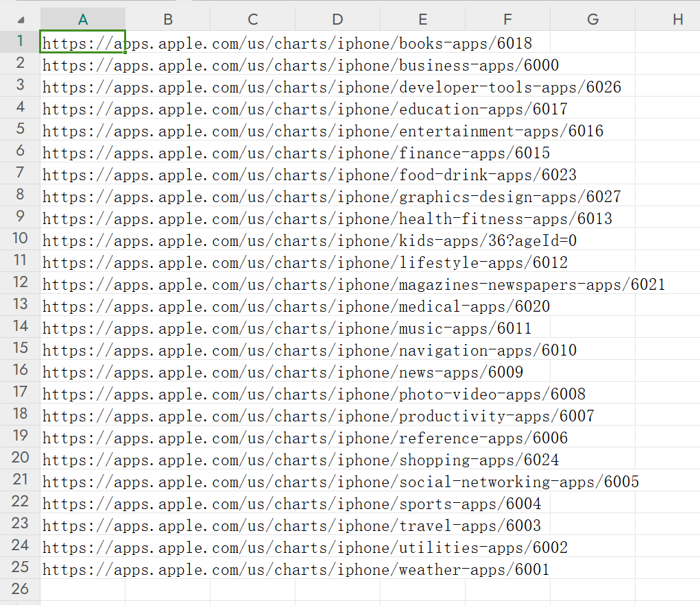
Task: Select row 21 header
Action: [20, 480]
